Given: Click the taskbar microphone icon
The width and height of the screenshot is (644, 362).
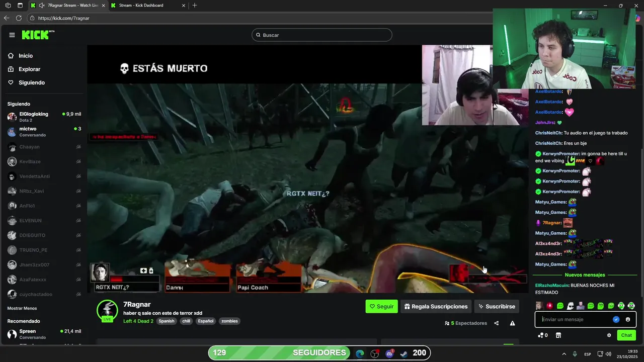Looking at the screenshot, I should pos(575,354).
